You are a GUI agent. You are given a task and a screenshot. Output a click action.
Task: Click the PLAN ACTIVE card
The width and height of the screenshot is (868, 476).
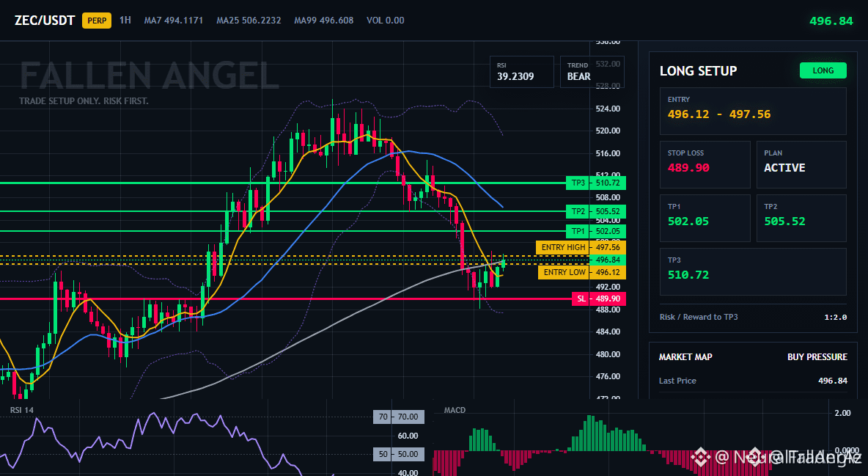(x=801, y=164)
